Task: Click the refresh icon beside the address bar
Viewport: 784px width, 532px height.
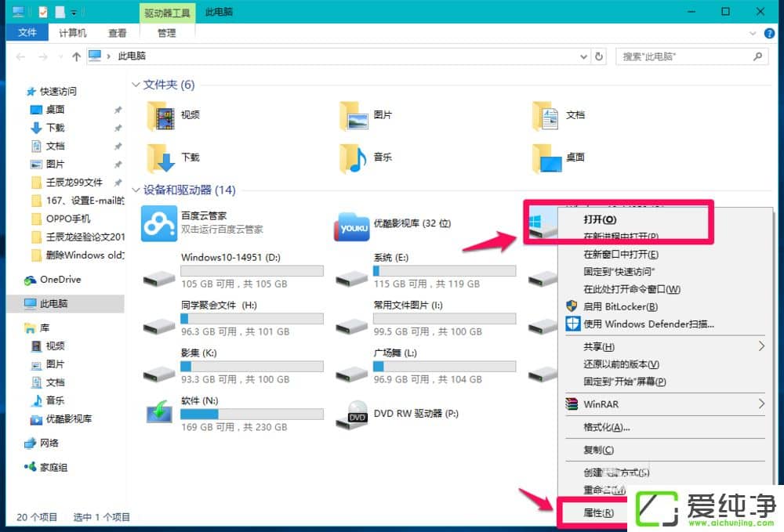Action: [x=597, y=56]
